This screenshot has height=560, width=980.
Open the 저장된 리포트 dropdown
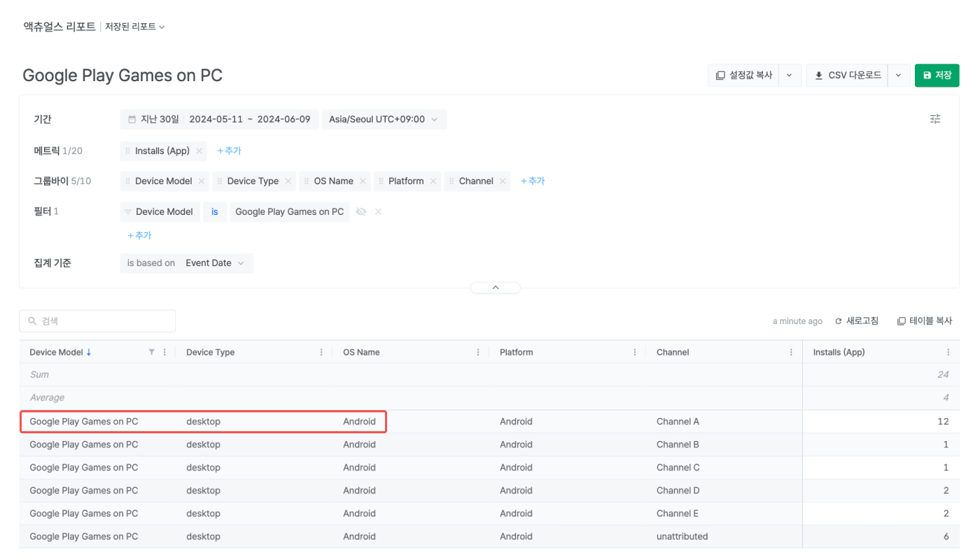pos(135,27)
